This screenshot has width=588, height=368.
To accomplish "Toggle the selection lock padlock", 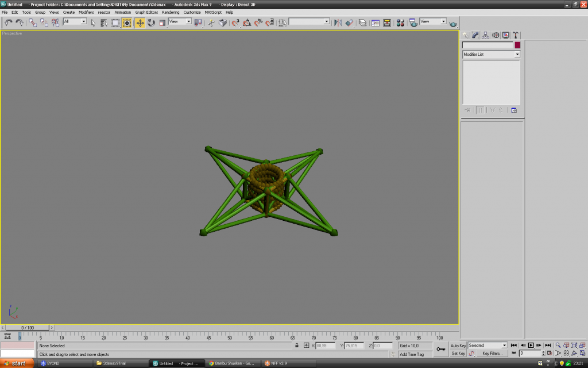I will pyautogui.click(x=297, y=346).
